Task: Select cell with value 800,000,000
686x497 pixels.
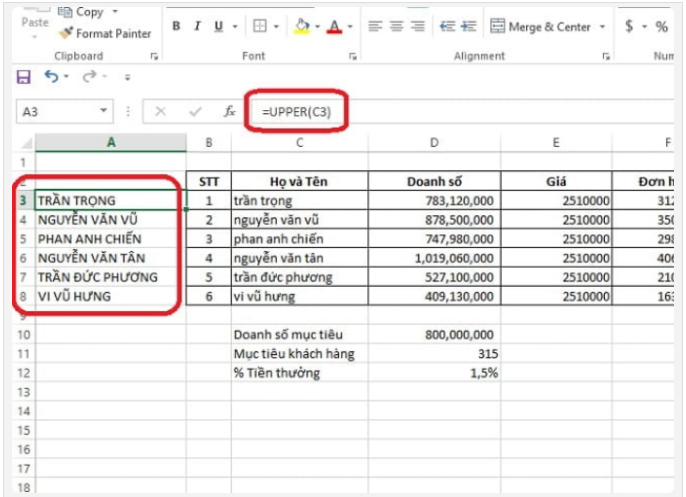Action: pyautogui.click(x=434, y=335)
